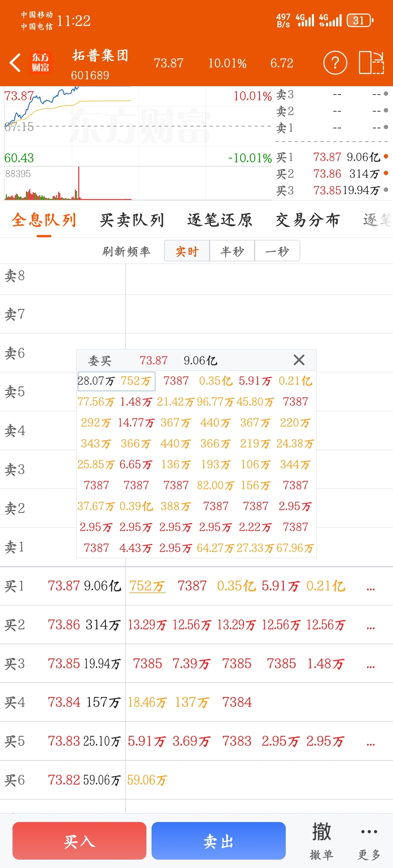Select 半秒 refresh frequency

232,251
